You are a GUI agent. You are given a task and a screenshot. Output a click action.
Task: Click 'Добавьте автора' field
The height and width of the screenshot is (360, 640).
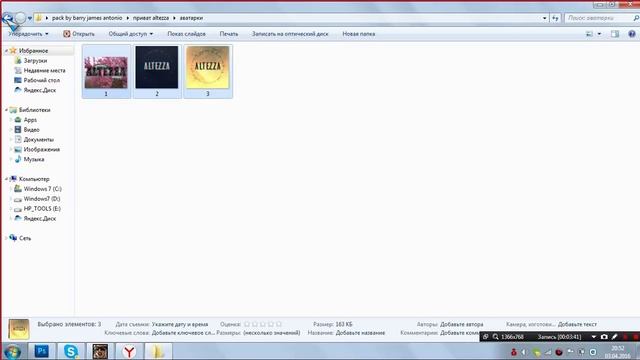(x=462, y=324)
